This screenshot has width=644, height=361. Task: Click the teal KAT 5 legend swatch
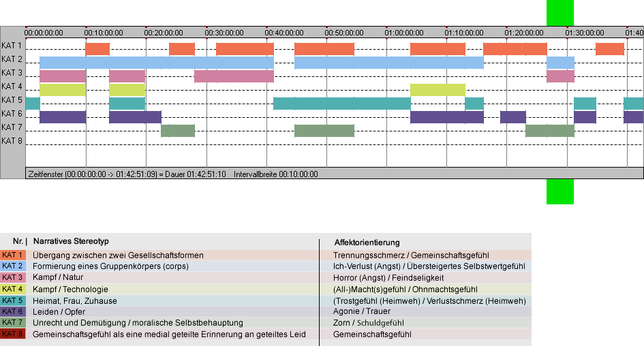click(x=13, y=300)
